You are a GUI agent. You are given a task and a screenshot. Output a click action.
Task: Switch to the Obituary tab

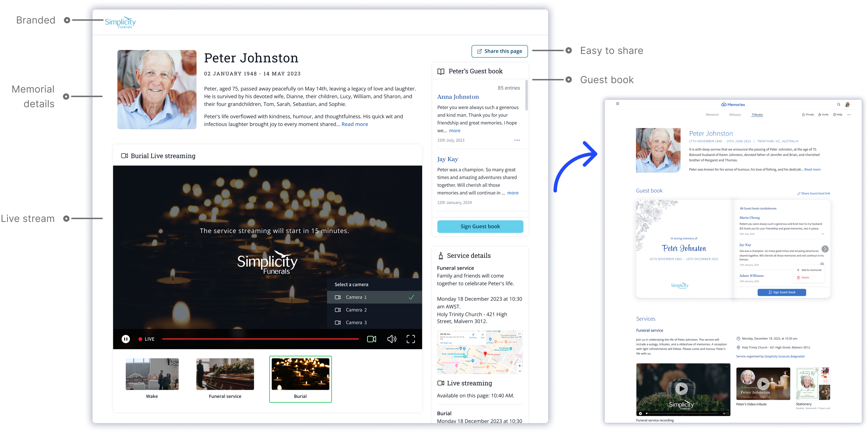point(735,115)
